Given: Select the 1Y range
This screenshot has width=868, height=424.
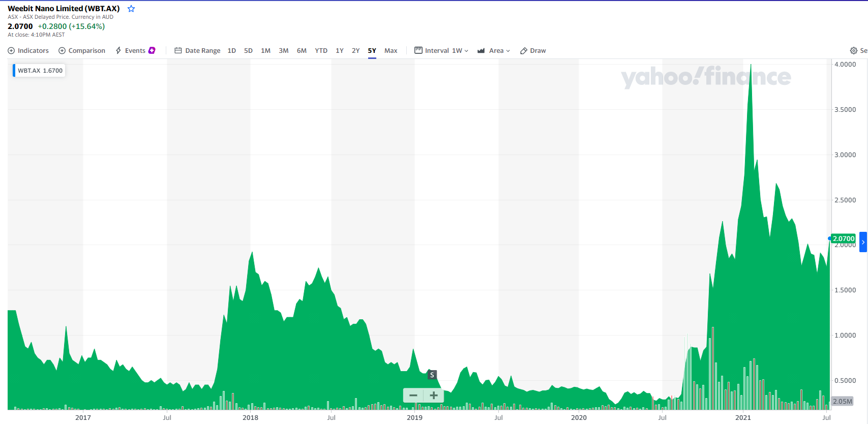Looking at the screenshot, I should point(340,50).
